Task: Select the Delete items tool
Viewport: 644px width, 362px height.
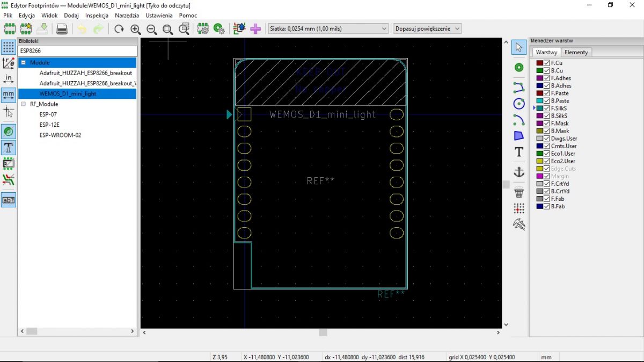Action: point(518,192)
